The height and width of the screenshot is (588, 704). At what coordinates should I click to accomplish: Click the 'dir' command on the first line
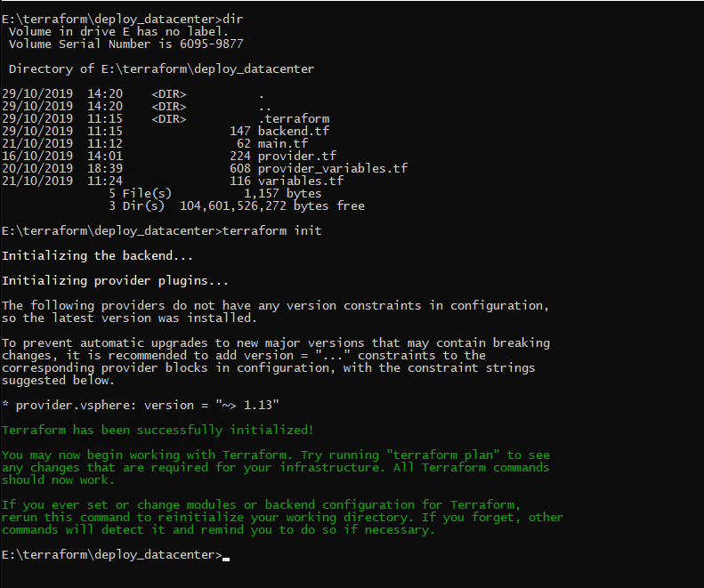pos(232,20)
